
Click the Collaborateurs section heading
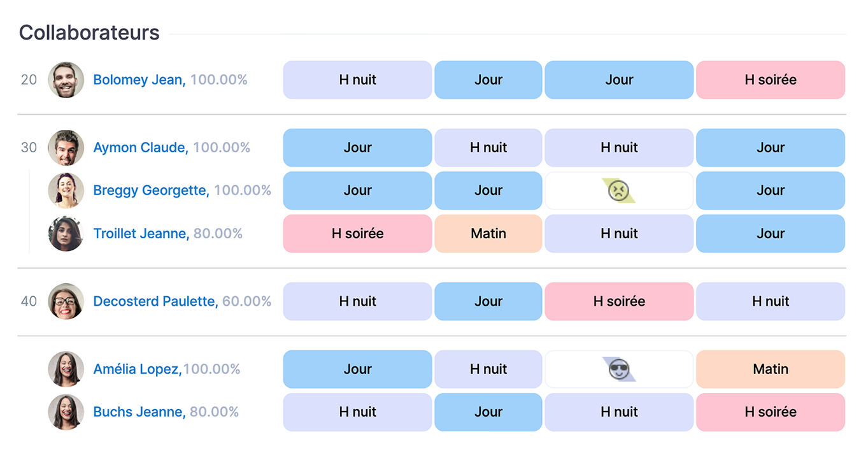[x=89, y=32]
